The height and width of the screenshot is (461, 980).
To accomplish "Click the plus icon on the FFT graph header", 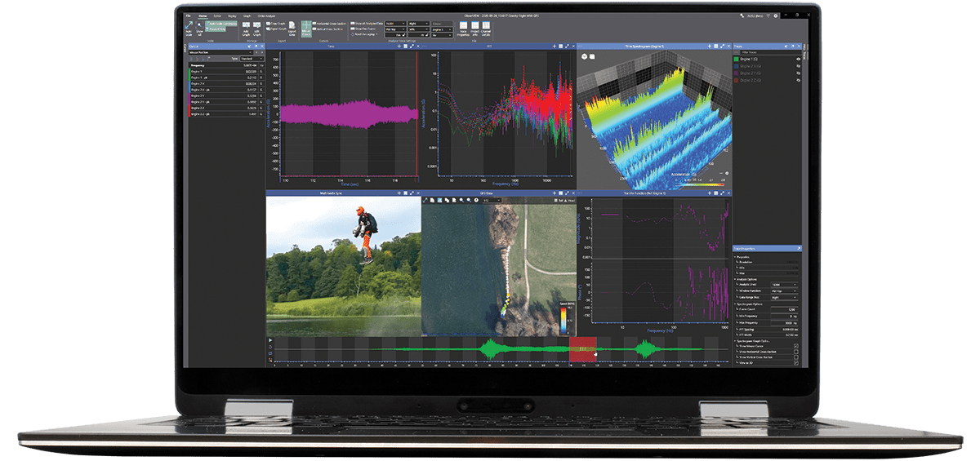I will click(555, 47).
